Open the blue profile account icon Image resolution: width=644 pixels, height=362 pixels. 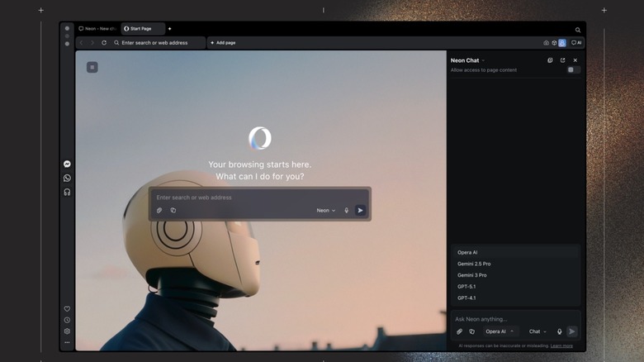point(562,43)
